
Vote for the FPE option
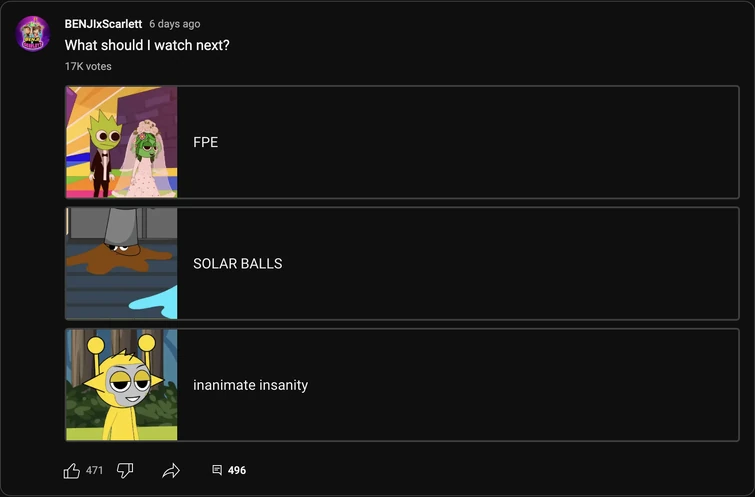[402, 142]
